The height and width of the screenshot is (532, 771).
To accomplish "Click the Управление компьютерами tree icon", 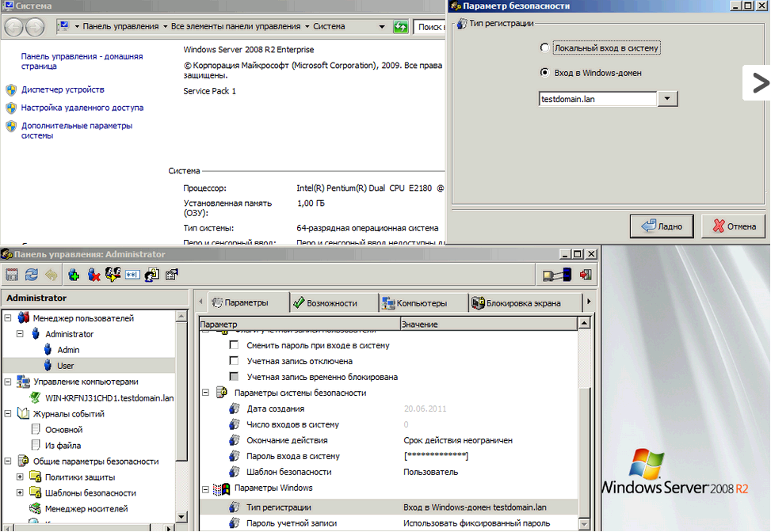I will (x=24, y=382).
